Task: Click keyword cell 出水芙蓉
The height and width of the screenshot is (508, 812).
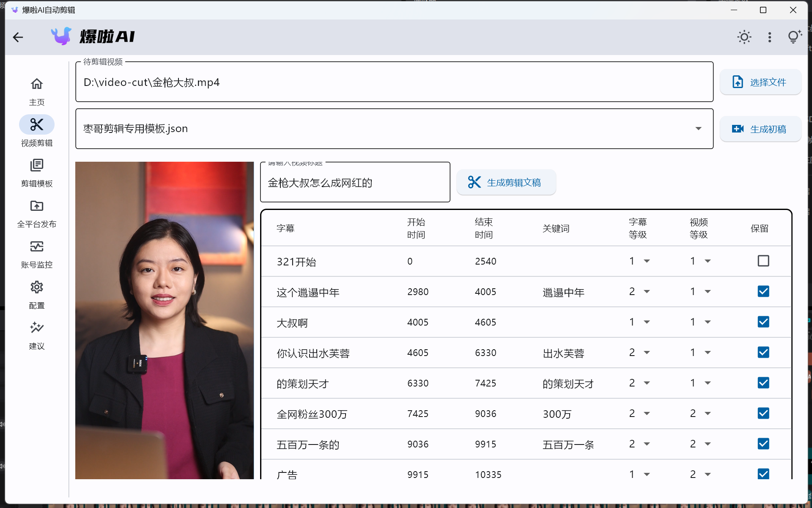Action: (563, 353)
